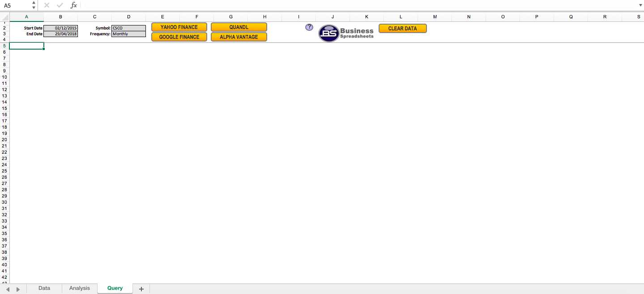This screenshot has width=644, height=294.
Task: Add a new sheet with plus icon
Action: coord(141,289)
